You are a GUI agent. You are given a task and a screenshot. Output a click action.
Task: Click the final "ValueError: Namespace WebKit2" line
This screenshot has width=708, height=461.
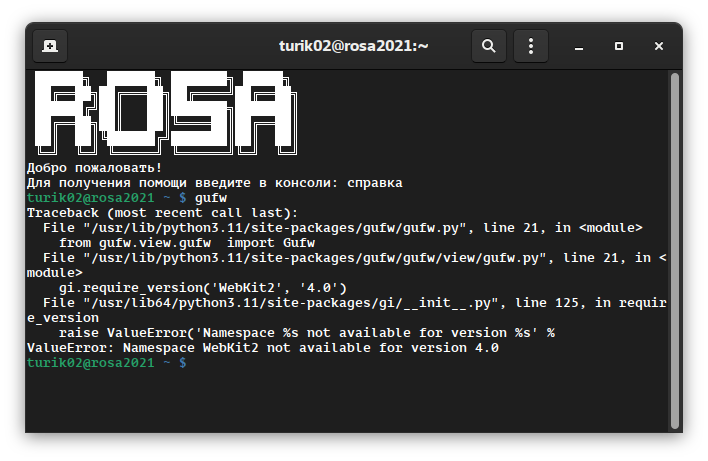[263, 348]
